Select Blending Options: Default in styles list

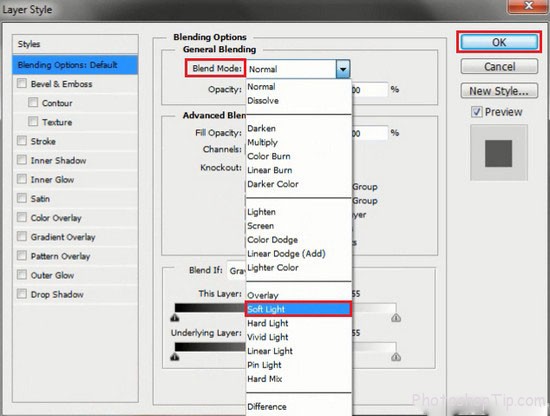point(75,65)
